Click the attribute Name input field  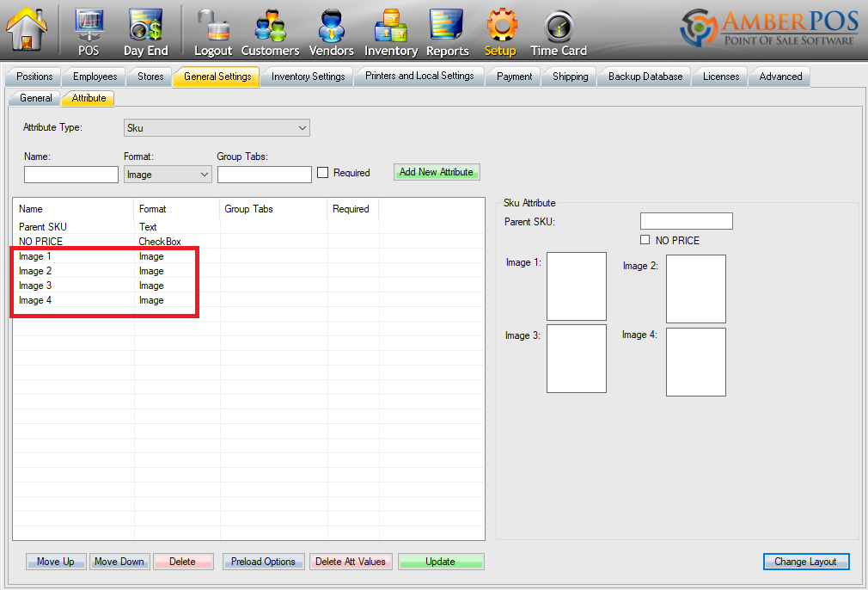71,175
